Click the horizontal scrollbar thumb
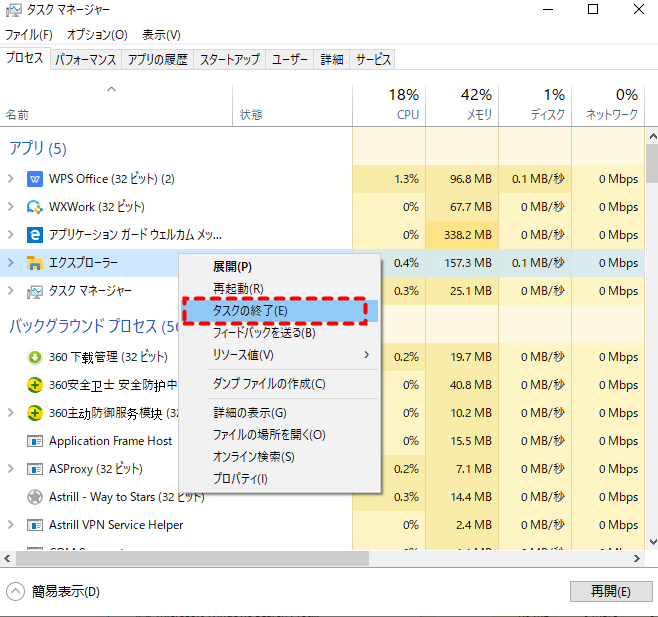Viewport: 658px width, 617px height. 193,559
